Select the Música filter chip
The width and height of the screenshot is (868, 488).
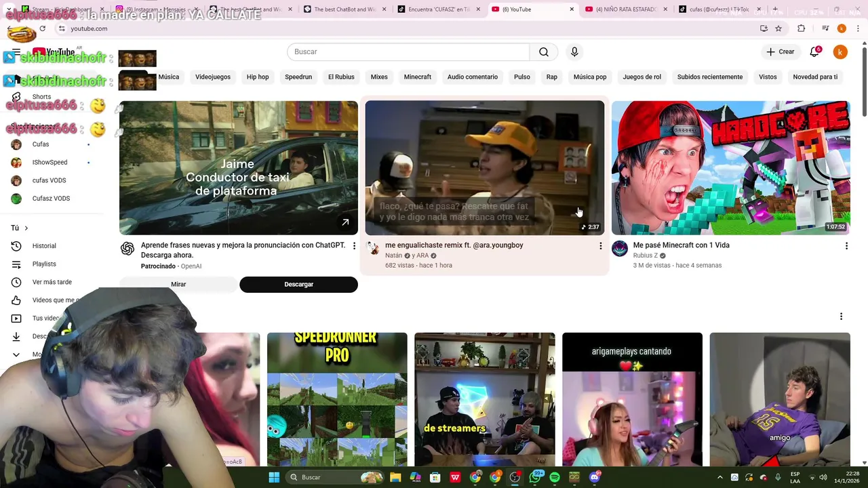[169, 77]
